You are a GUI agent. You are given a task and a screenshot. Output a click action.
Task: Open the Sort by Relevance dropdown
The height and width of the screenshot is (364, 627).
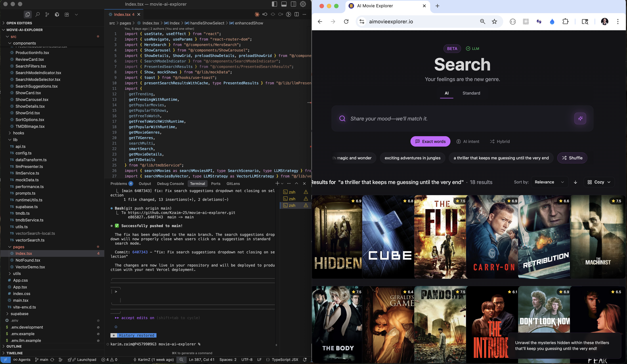(x=549, y=182)
